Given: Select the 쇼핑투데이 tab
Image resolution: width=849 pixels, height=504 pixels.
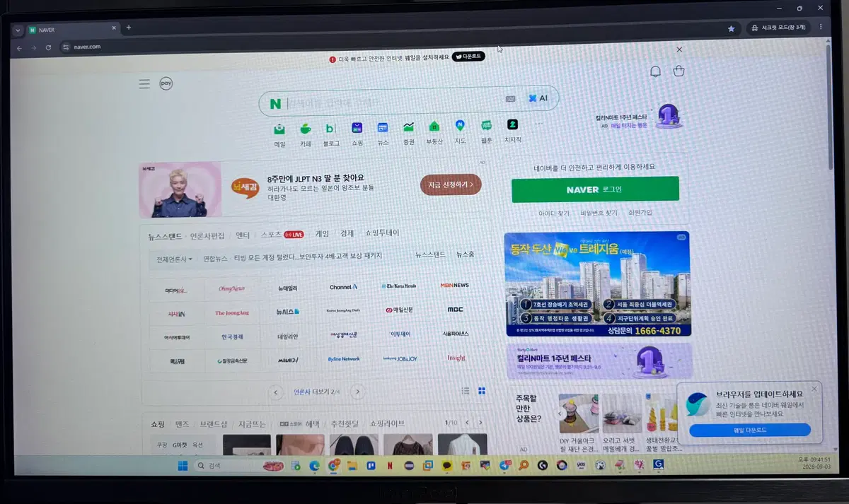Looking at the screenshot, I should 382,233.
